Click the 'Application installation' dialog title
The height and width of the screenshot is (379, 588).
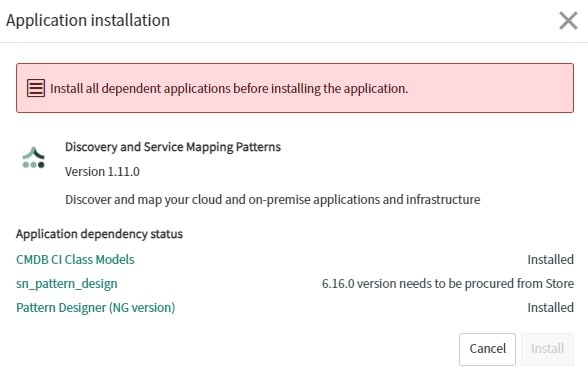pyautogui.click(x=88, y=20)
